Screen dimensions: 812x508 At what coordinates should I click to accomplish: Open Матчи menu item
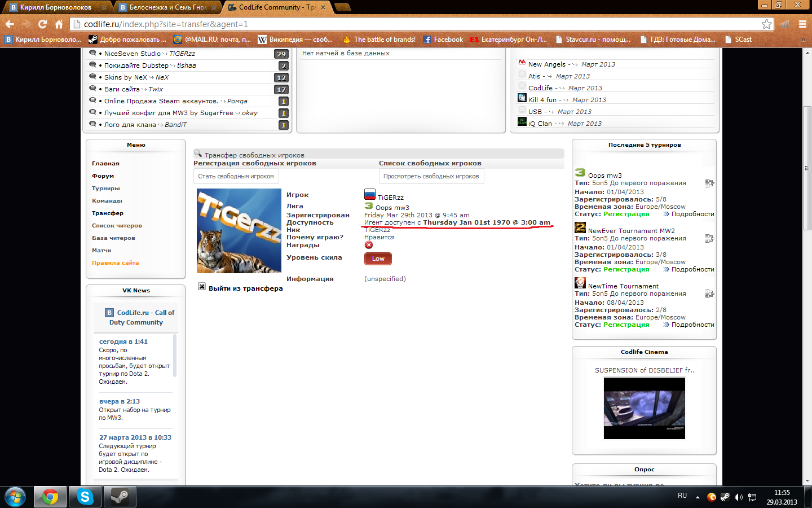coord(101,251)
